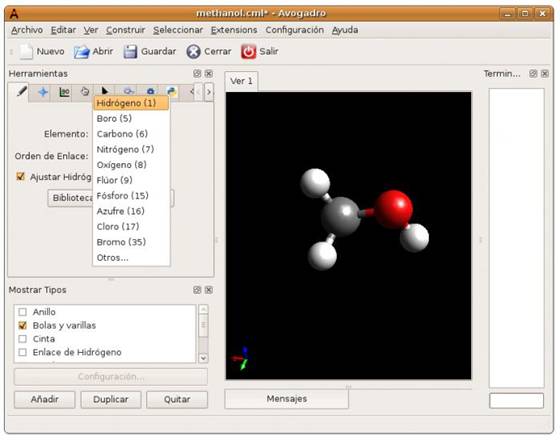This screenshot has height=440, width=560.
Task: Select the Manipulate hand tool
Action: click(85, 92)
